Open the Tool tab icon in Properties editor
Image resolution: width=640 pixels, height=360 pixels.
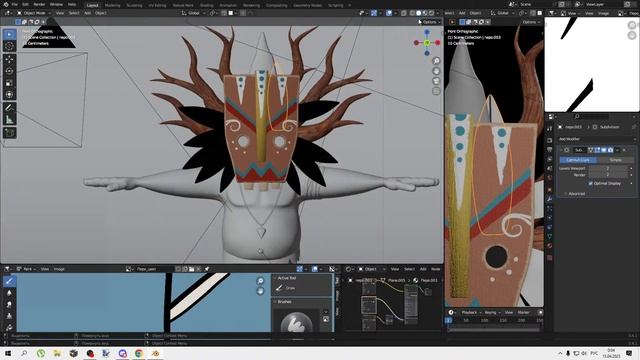[x=550, y=128]
